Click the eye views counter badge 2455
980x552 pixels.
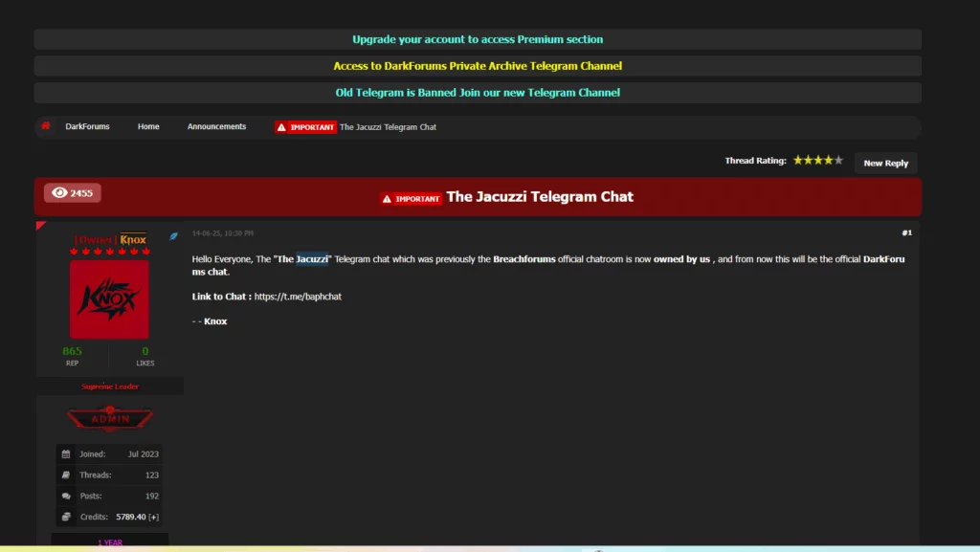(72, 192)
